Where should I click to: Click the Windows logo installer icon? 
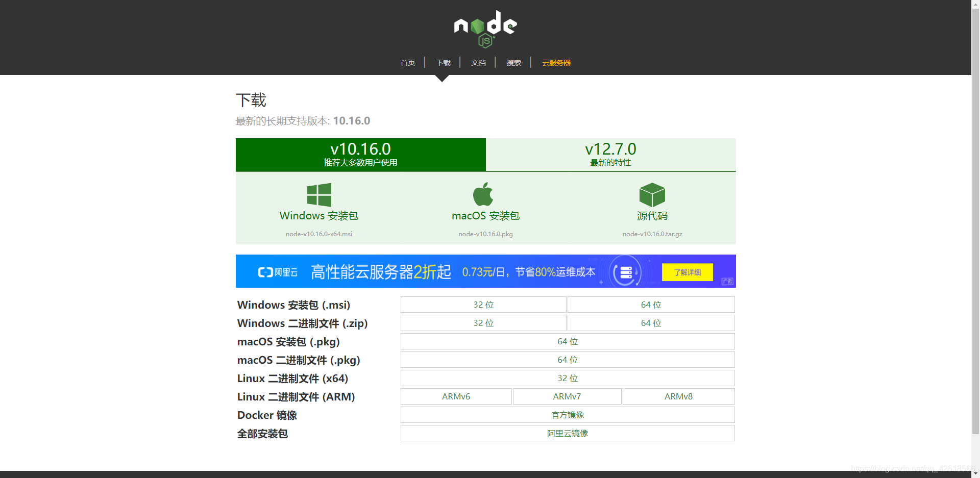[319, 195]
